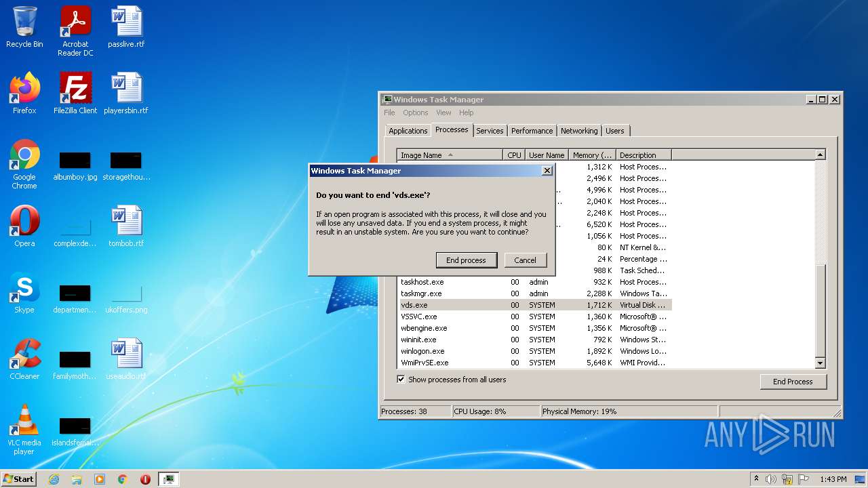Open the View menu in Task Manager
868x488 pixels.
(x=443, y=113)
